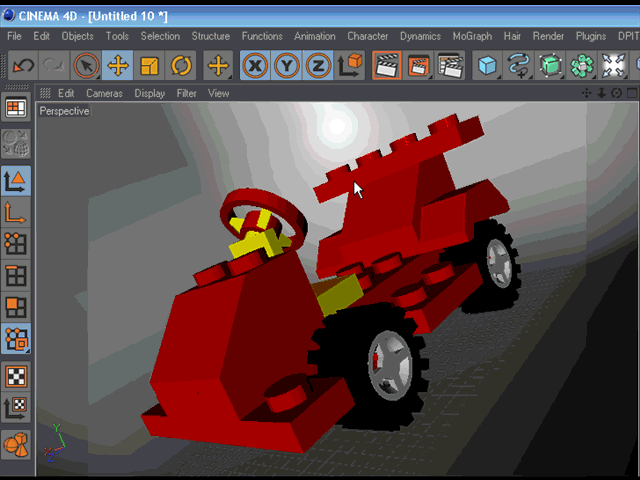Open the Dynamics menu

(420, 36)
